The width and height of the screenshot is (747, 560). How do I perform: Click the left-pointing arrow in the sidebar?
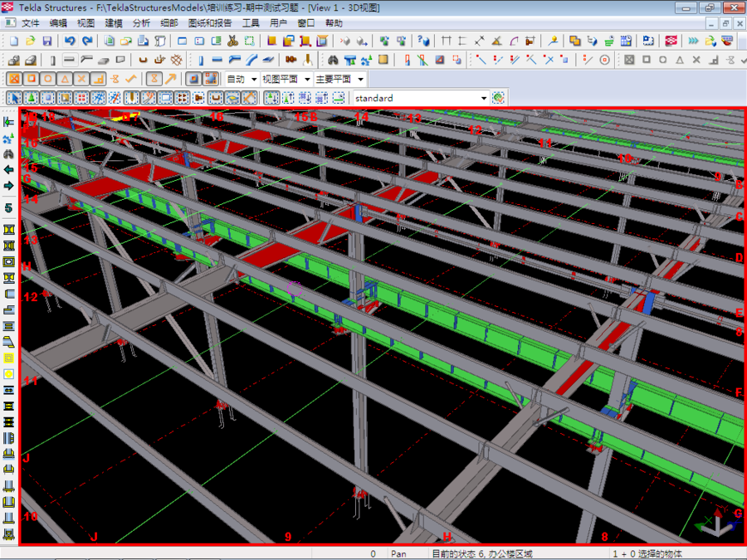[x=8, y=170]
